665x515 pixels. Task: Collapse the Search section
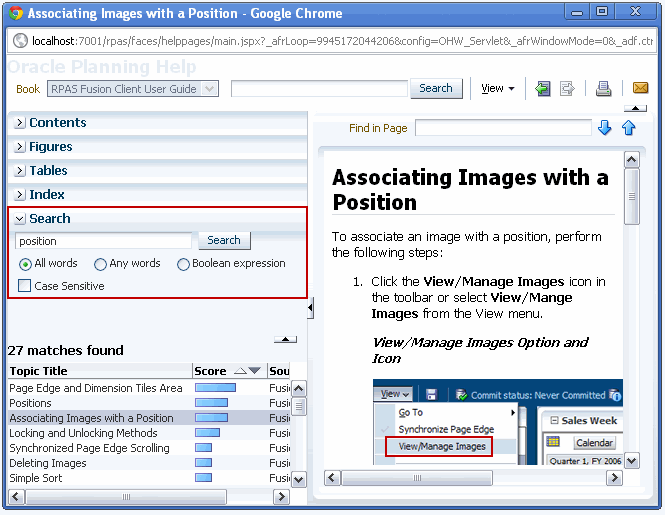[x=20, y=219]
